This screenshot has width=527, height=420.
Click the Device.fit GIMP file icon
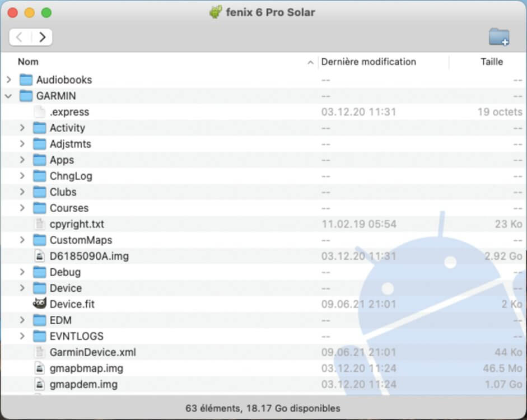[x=39, y=304]
